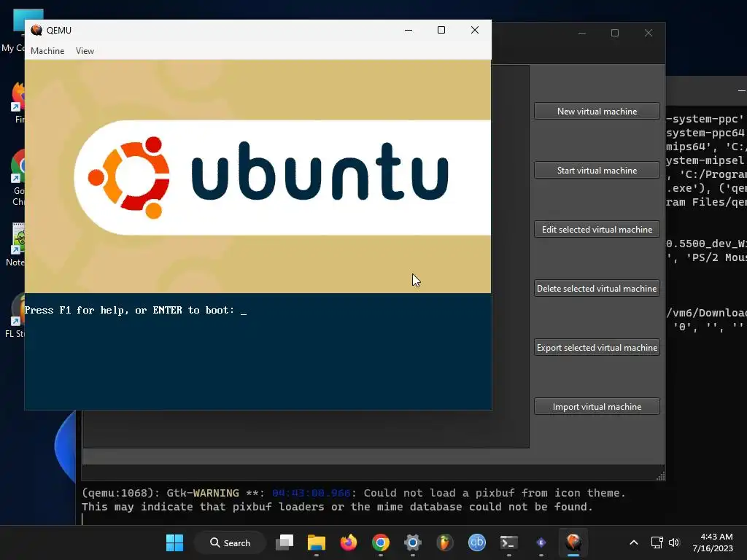Screen dimensions: 747x560
Task: Click the taskbar Search box
Action: tap(230, 542)
